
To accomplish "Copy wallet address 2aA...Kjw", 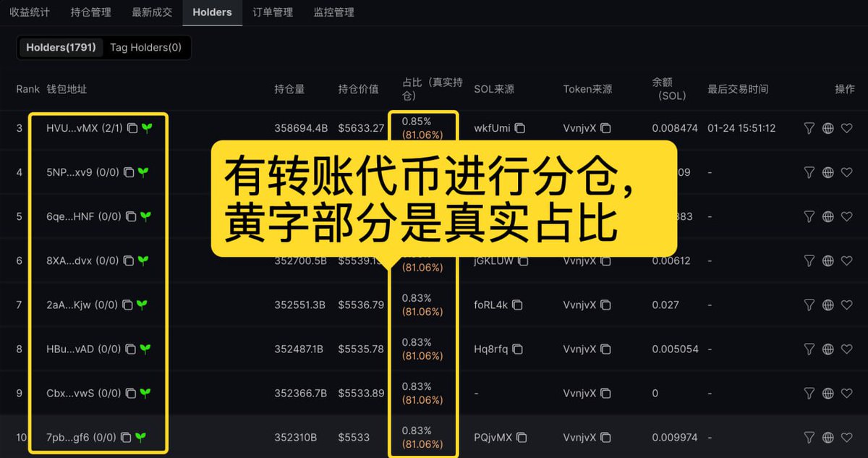I will click(x=127, y=305).
